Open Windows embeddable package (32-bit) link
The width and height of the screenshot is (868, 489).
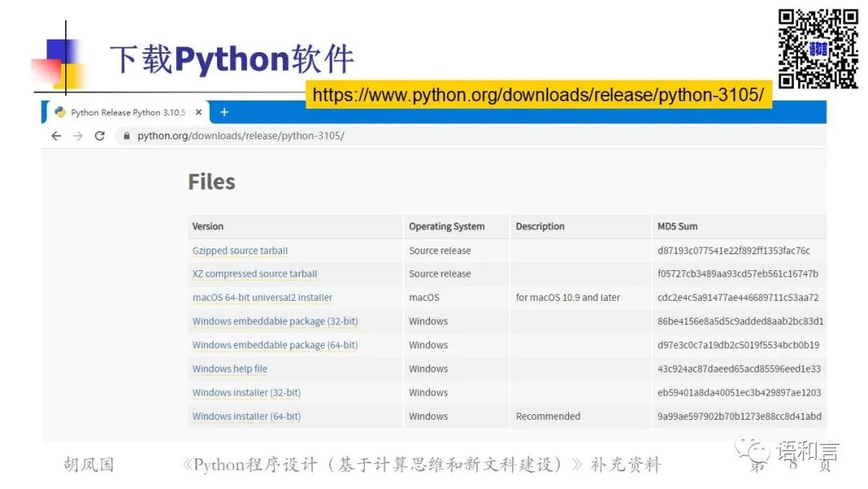click(275, 321)
